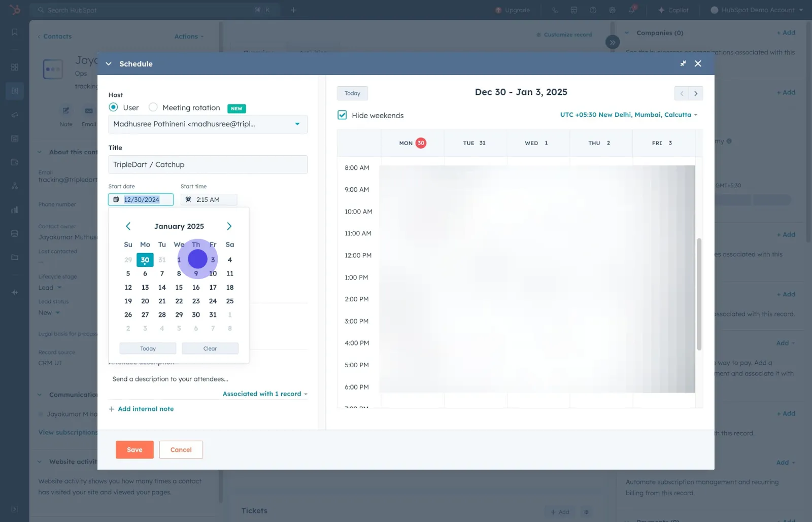Image resolution: width=812 pixels, height=522 pixels.
Task: Expand the right sidebar double-arrow button
Action: [613, 42]
